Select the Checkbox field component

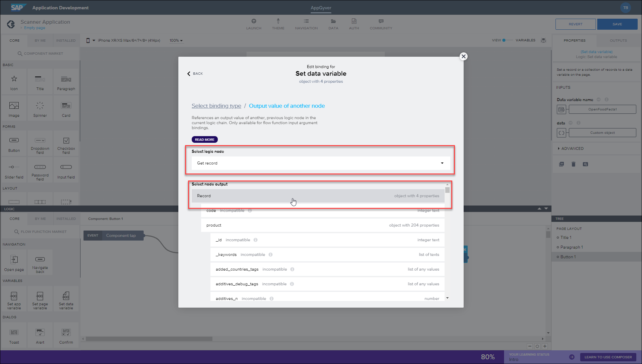66,144
